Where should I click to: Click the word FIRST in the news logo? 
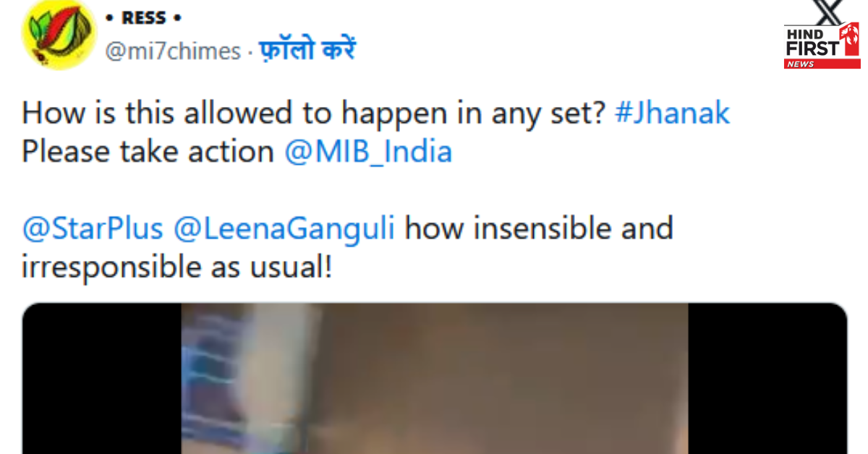tap(813, 48)
